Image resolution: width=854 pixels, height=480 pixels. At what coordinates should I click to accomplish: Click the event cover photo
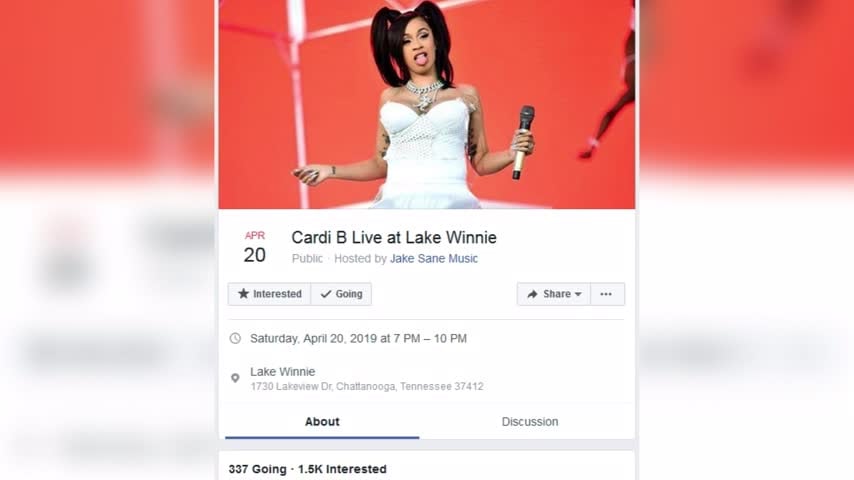pos(427,104)
